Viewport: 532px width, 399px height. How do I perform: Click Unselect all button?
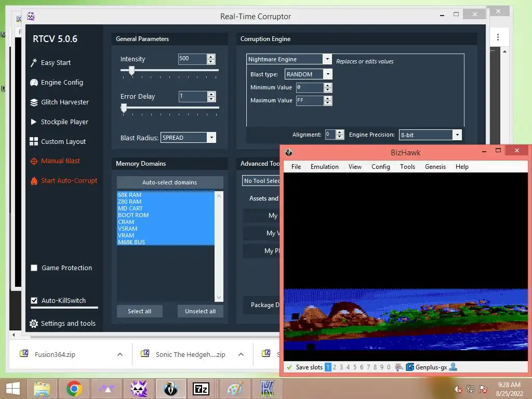200,311
